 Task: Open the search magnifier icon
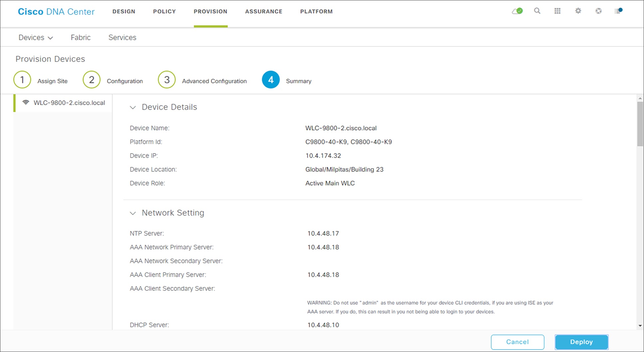tap(537, 11)
